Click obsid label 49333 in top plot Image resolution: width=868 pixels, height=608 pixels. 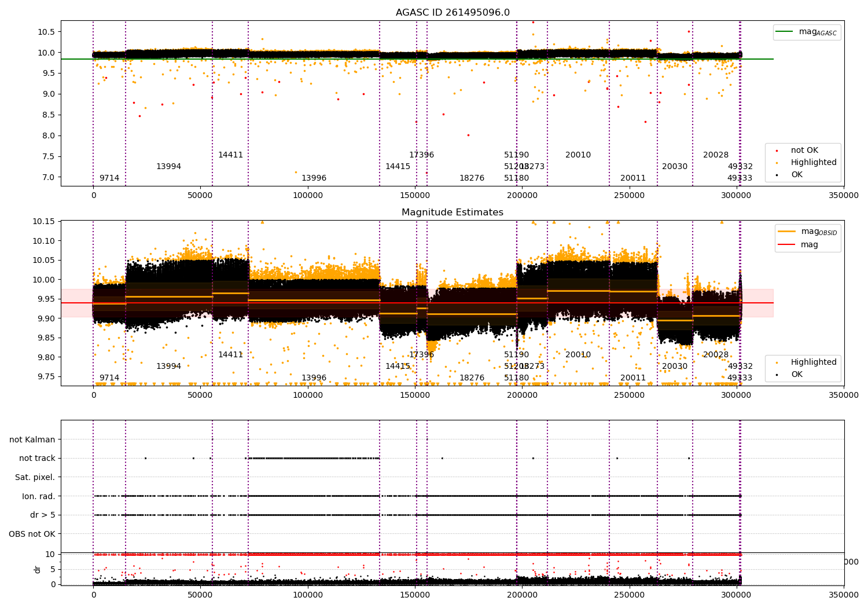pyautogui.click(x=740, y=178)
